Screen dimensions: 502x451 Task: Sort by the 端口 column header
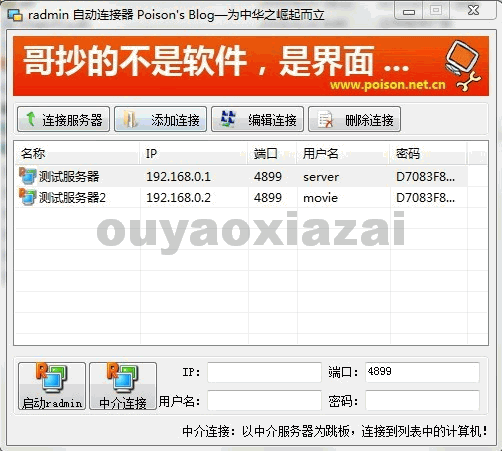pos(273,153)
